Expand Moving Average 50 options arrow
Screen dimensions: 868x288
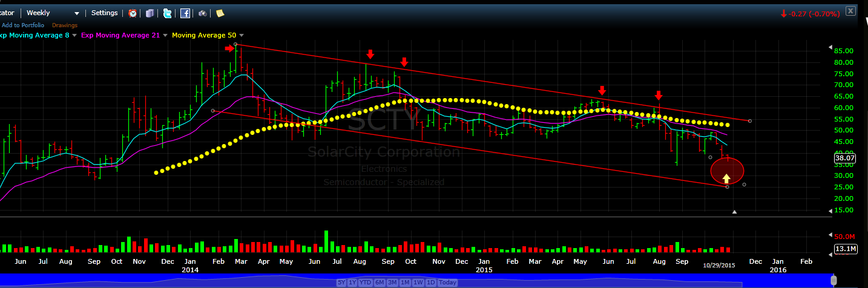tap(242, 36)
